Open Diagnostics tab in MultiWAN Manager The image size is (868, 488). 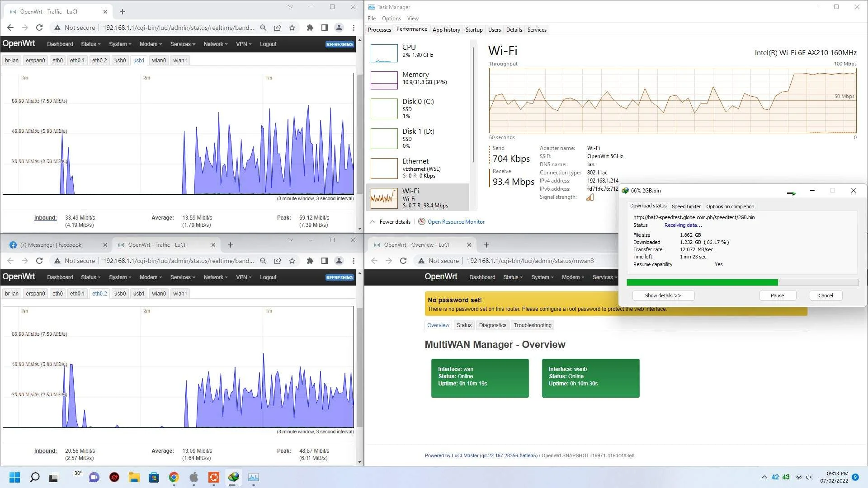point(492,325)
